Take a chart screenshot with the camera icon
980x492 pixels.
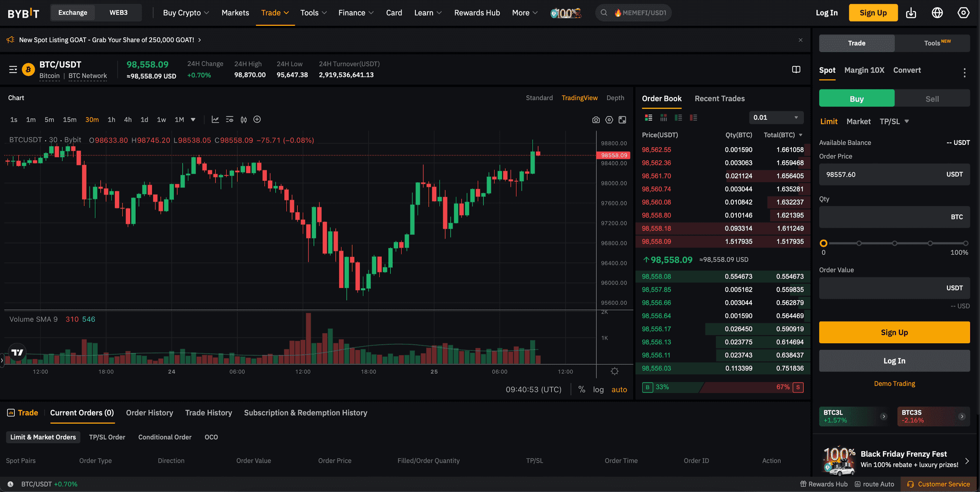click(596, 120)
